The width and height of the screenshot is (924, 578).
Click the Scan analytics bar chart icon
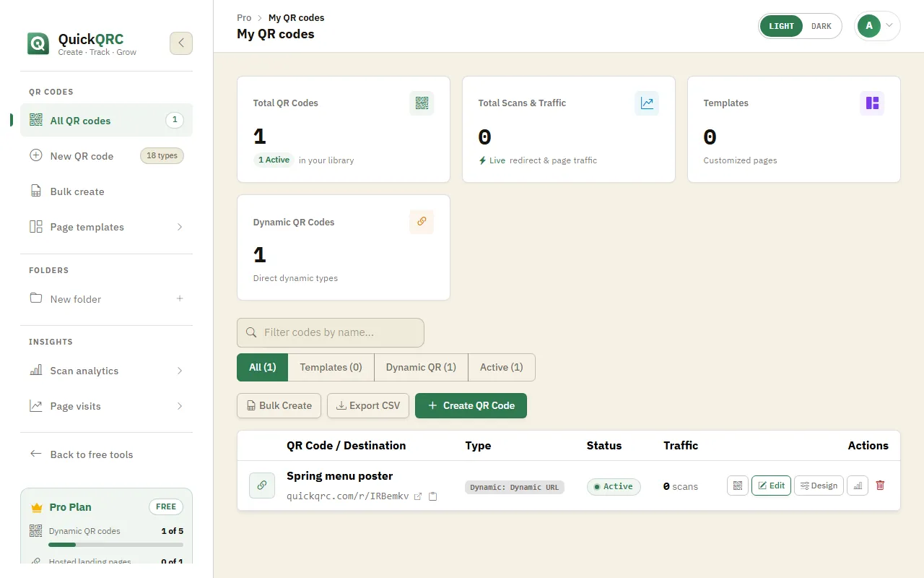[36, 371]
